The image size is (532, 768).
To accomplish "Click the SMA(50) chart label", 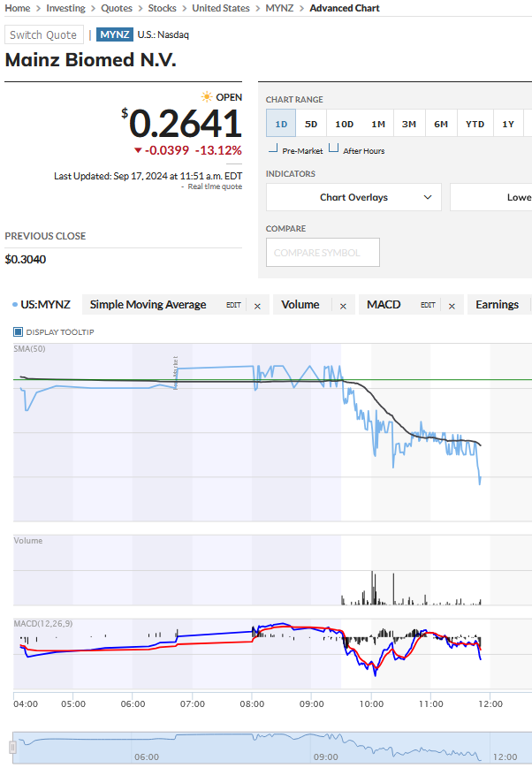I will pyautogui.click(x=29, y=349).
